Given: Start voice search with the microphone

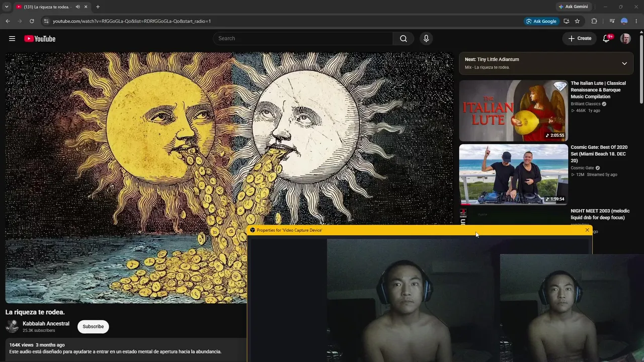Looking at the screenshot, I should [x=426, y=39].
